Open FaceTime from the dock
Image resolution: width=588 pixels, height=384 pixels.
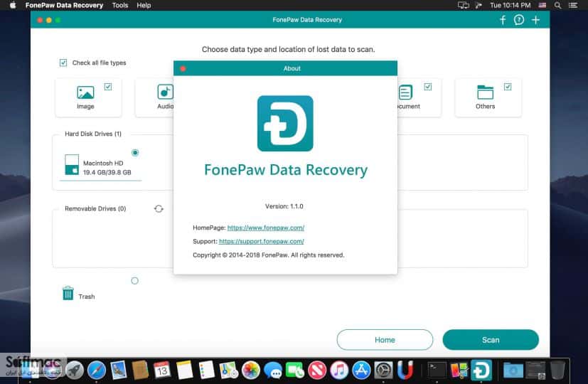(x=295, y=370)
